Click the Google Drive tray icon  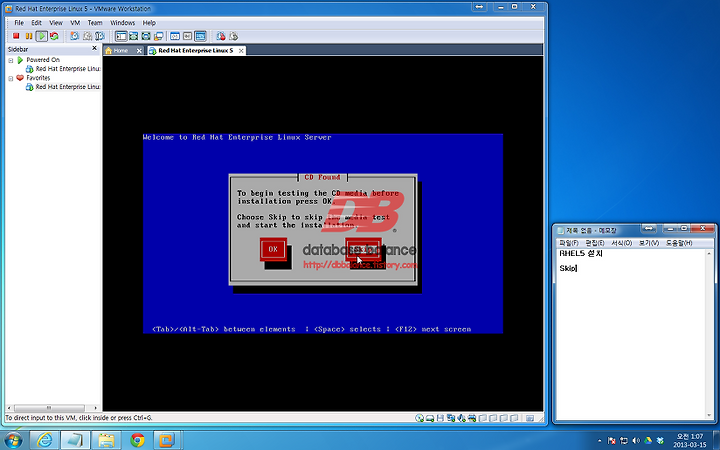[x=648, y=441]
